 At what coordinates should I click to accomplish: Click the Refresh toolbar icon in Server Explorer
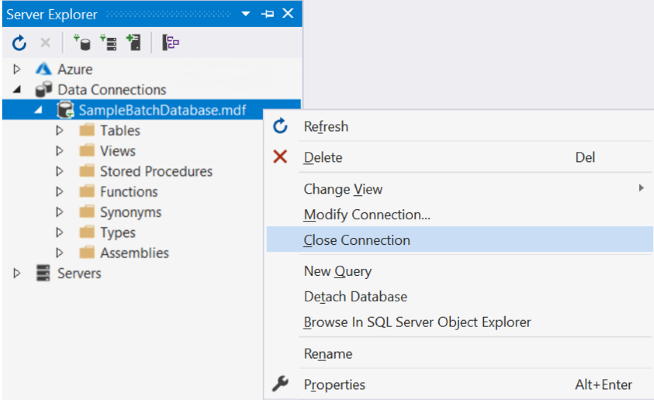pos(19,43)
